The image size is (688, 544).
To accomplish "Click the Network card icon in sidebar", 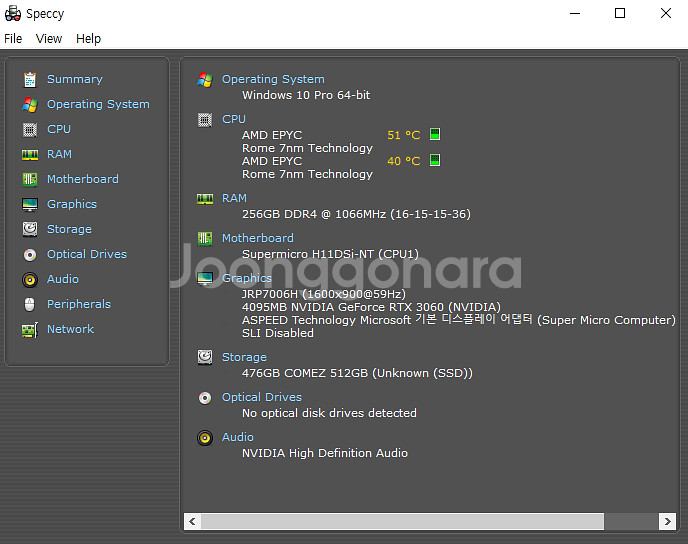I will [x=30, y=329].
